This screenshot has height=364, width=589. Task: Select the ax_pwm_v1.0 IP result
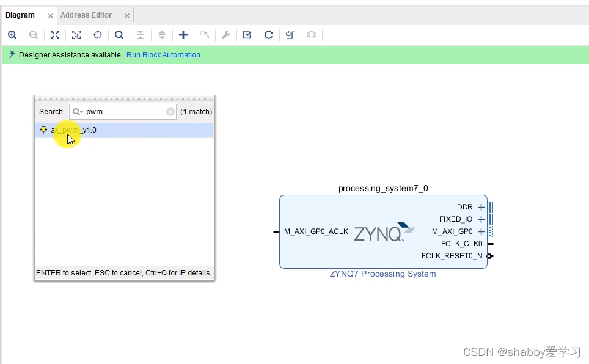tap(124, 130)
